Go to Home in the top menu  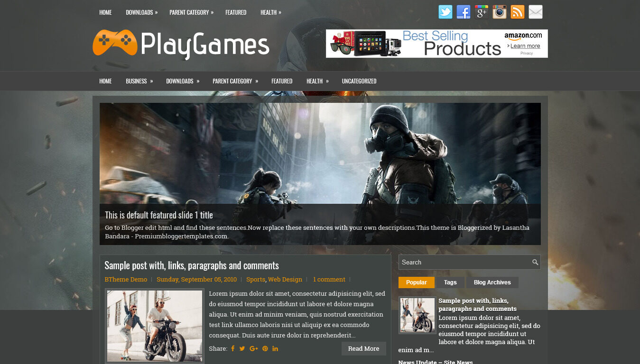105,12
